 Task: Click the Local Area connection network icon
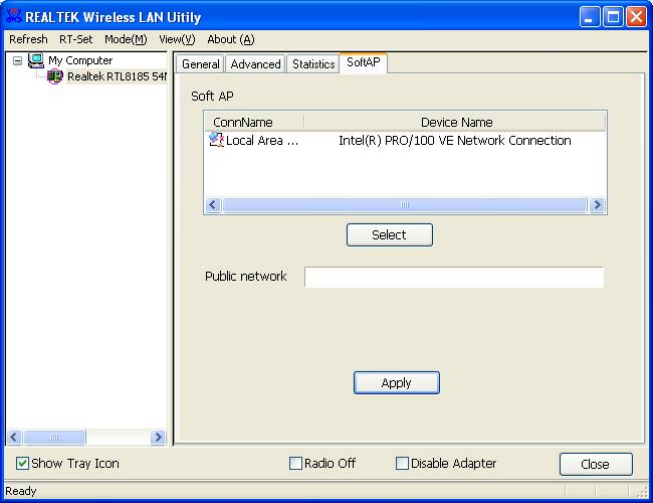[x=216, y=140]
